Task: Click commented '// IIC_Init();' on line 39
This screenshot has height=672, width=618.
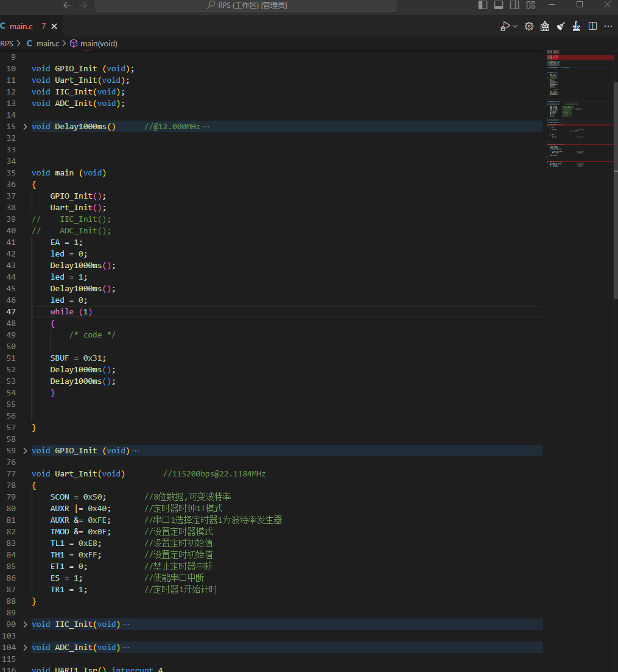Action: pos(71,219)
